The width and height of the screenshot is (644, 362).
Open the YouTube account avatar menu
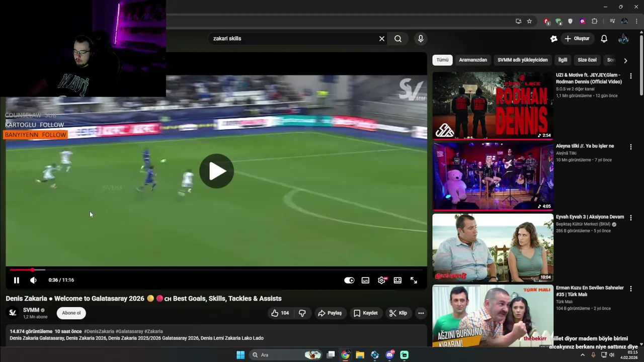tap(623, 39)
